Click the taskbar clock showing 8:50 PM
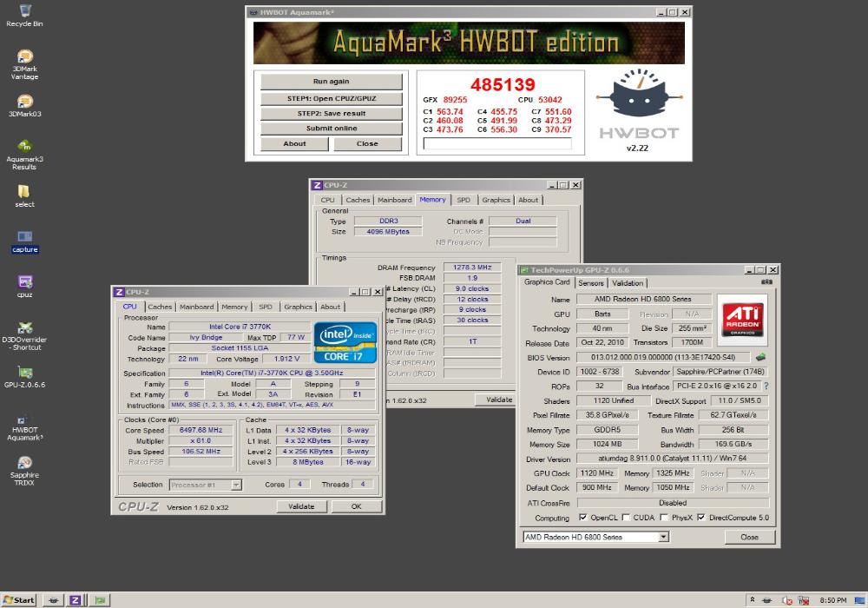This screenshot has height=608, width=868. [833, 599]
